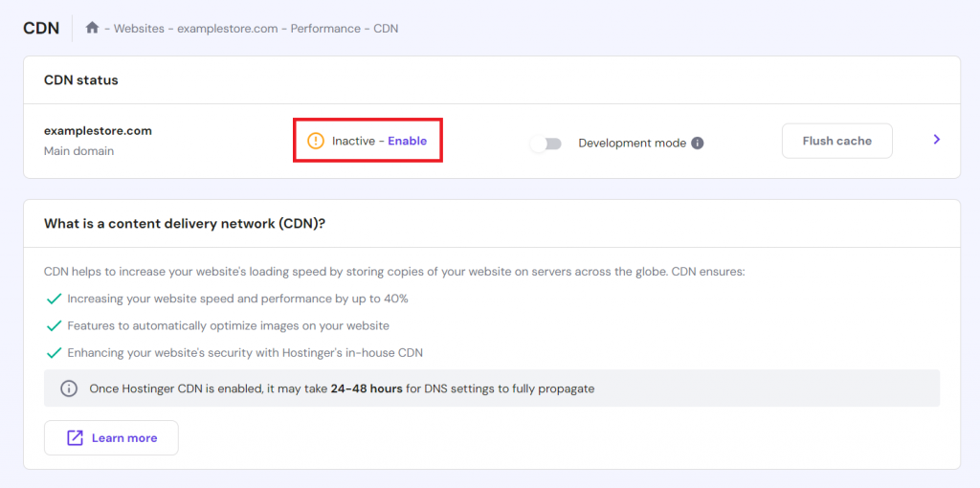Click the CDN breadcrumb item
The width and height of the screenshot is (980, 488).
click(x=386, y=29)
